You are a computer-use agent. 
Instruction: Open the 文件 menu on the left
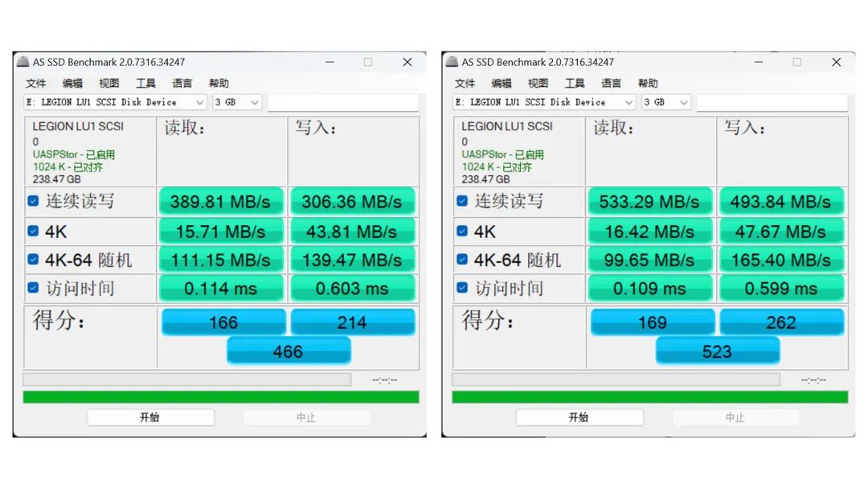click(35, 83)
